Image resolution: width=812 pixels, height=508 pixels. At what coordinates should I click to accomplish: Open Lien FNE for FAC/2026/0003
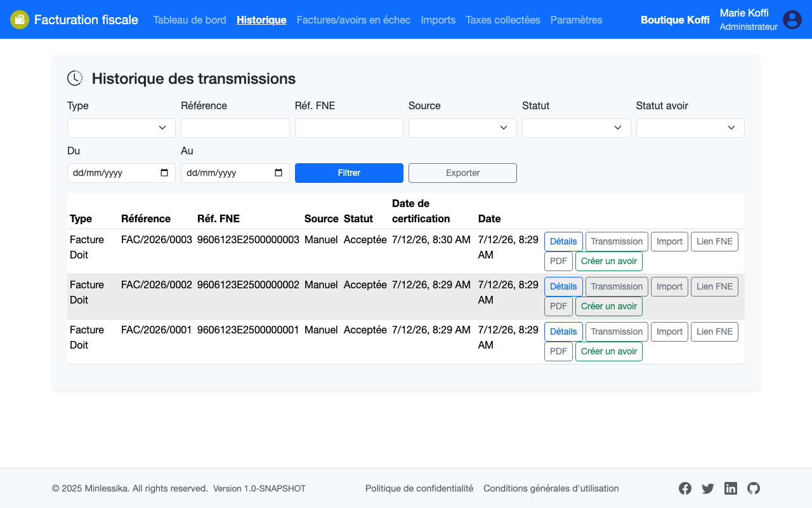[714, 241]
